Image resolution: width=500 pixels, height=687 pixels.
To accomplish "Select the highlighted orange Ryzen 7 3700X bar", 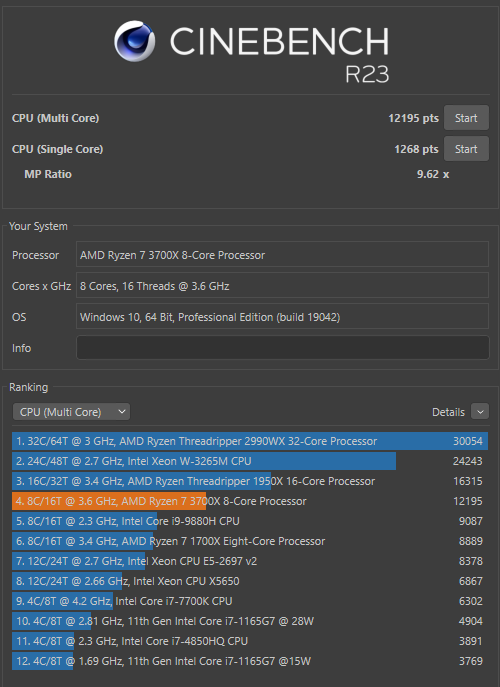I will tap(109, 501).
